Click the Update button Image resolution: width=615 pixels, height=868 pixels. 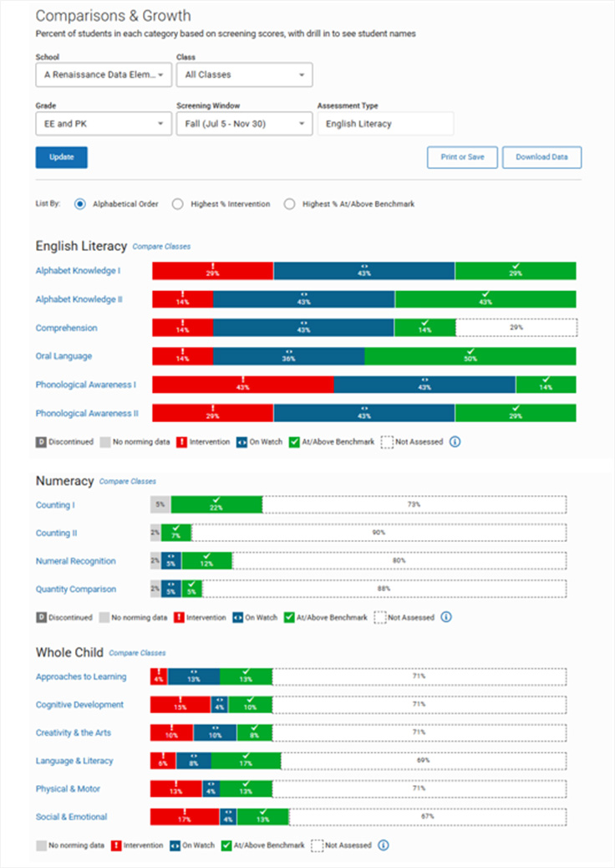[x=61, y=157]
